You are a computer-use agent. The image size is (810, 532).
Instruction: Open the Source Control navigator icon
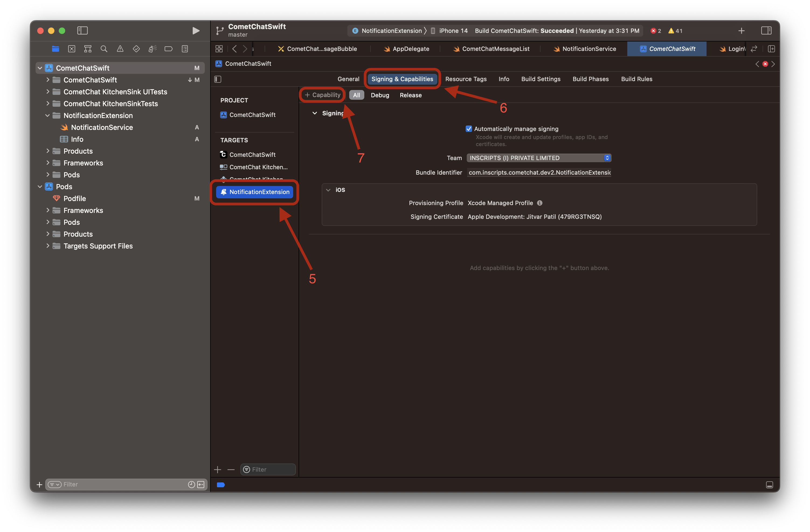point(71,49)
